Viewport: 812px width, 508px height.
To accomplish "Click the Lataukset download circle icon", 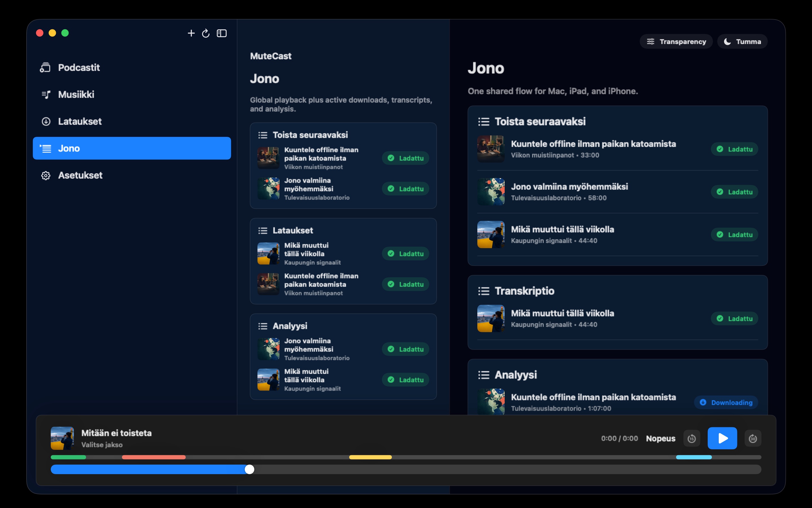I will coord(46,121).
